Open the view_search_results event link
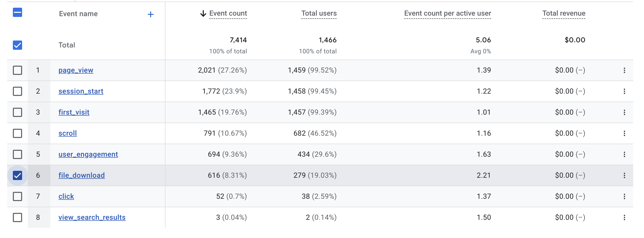The width and height of the screenshot is (644, 238). (x=92, y=217)
